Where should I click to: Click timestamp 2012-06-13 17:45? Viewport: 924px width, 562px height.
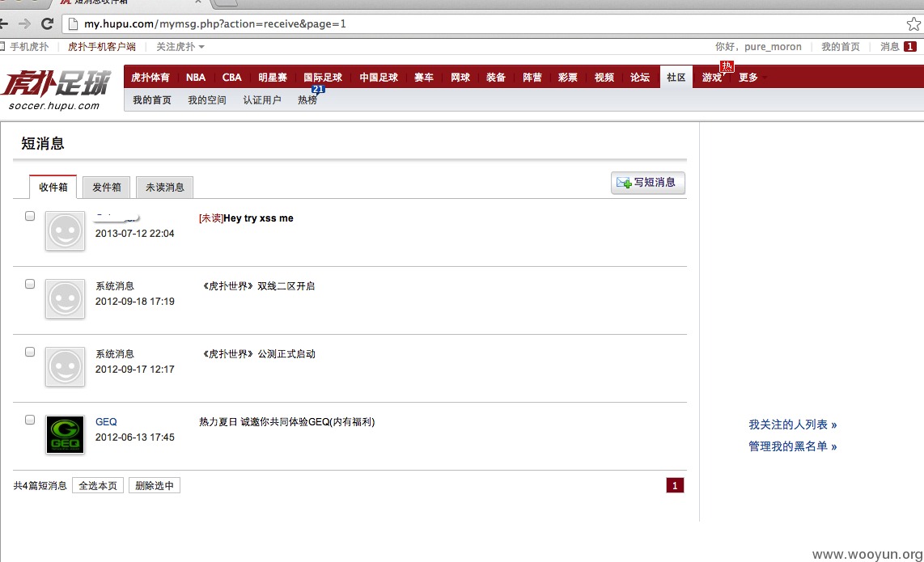click(135, 437)
